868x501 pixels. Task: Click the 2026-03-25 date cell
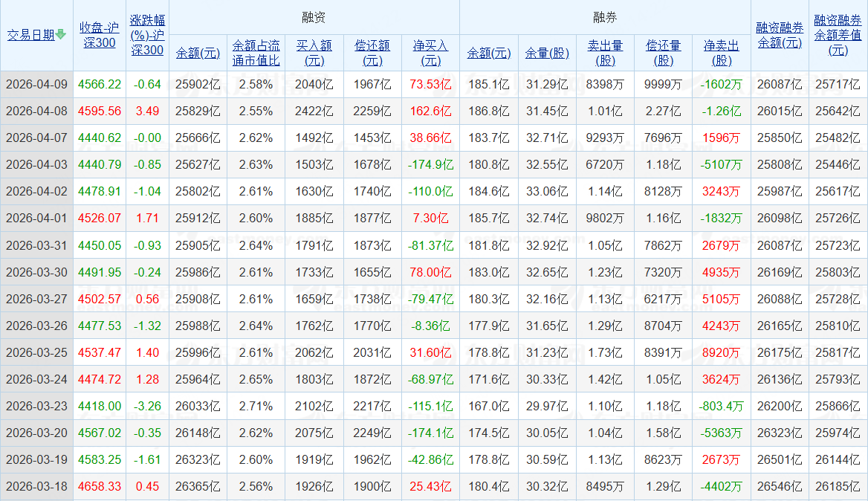click(x=36, y=352)
